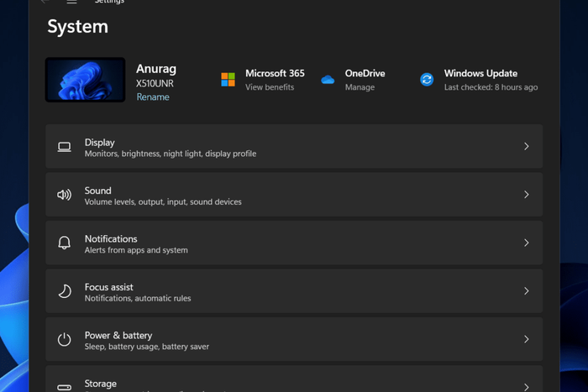
Task: Open the Power & battery settings entry
Action: [x=294, y=339]
